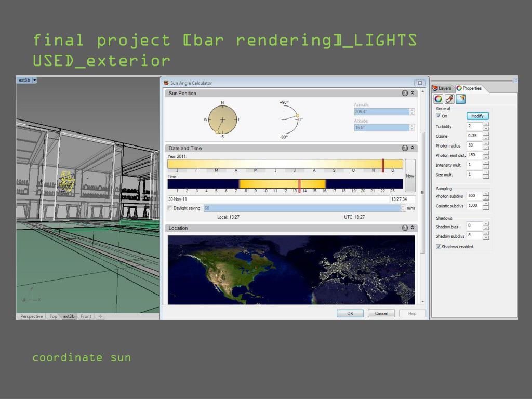This screenshot has width=532, height=399.
Task: Click the Turbidity value field
Action: tap(474, 126)
